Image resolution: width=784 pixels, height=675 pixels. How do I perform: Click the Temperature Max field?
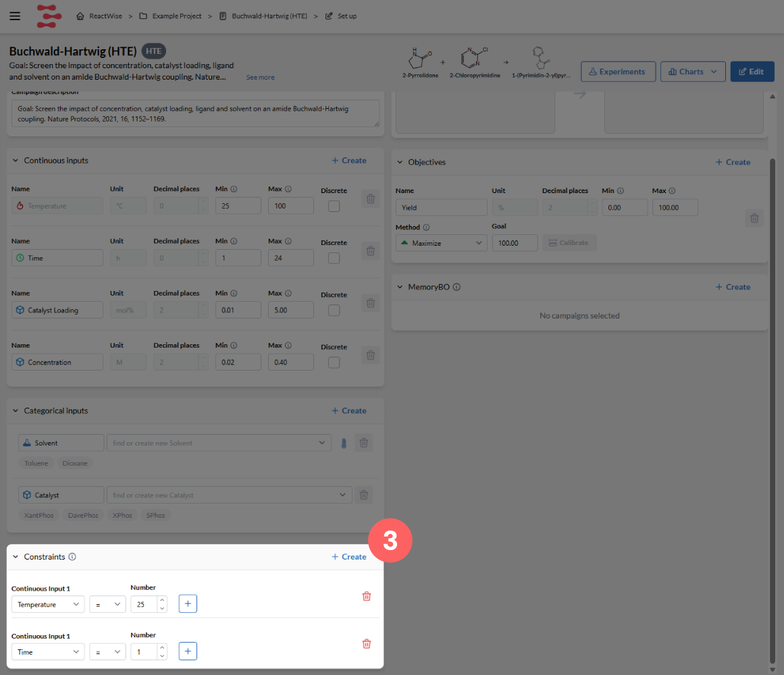291,206
